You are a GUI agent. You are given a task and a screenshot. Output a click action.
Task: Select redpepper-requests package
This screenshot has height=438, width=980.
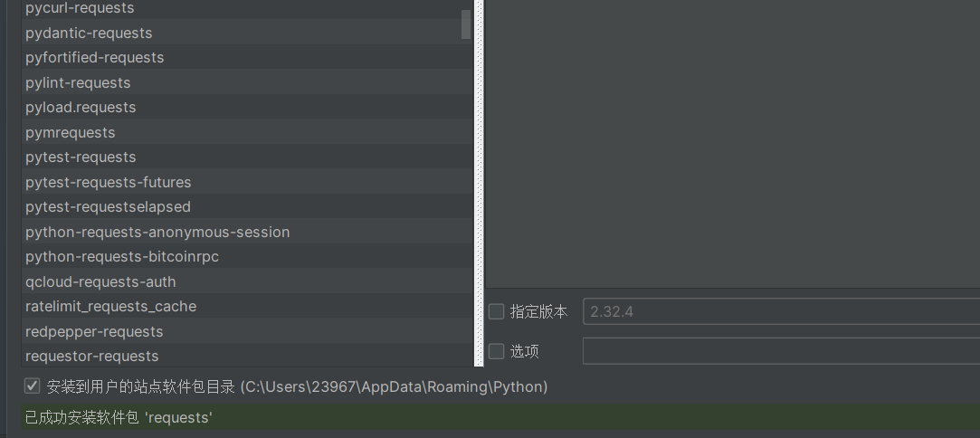(247, 331)
